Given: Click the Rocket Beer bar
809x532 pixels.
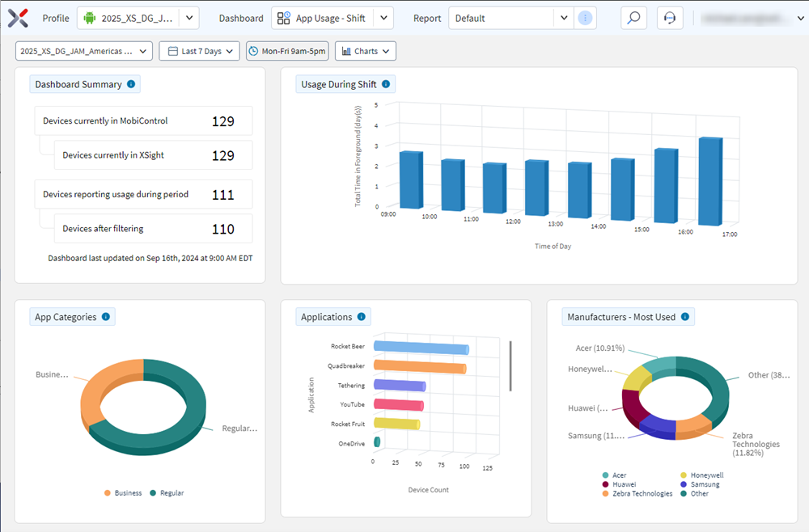Looking at the screenshot, I should point(421,348).
